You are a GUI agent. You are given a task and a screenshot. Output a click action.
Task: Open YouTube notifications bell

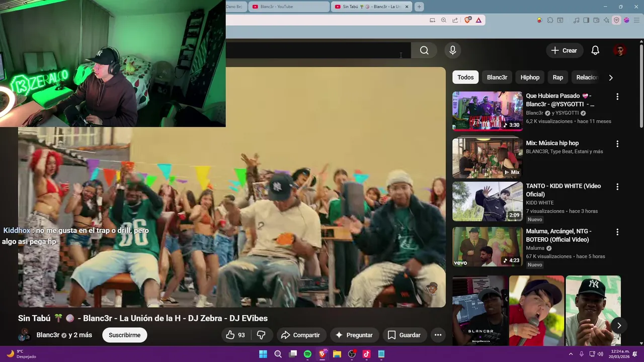pyautogui.click(x=595, y=50)
